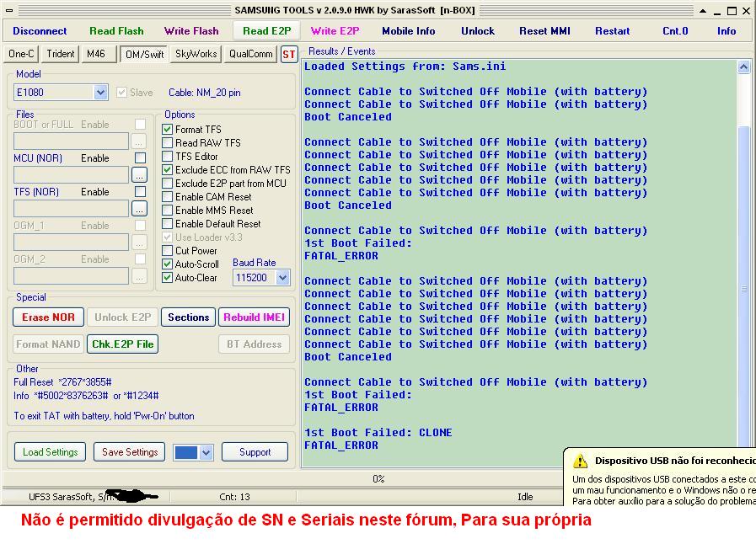
Task: Open the Info toolbar button
Action: [727, 31]
